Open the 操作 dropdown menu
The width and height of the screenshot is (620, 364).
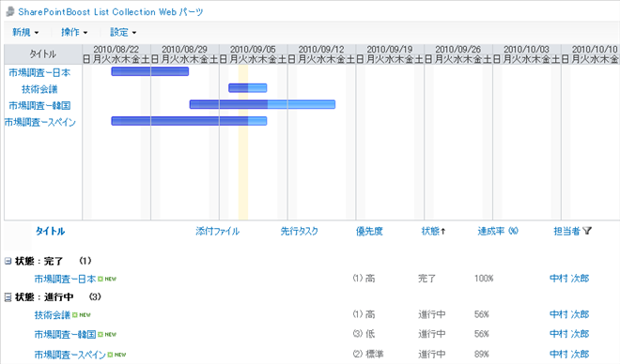click(74, 33)
